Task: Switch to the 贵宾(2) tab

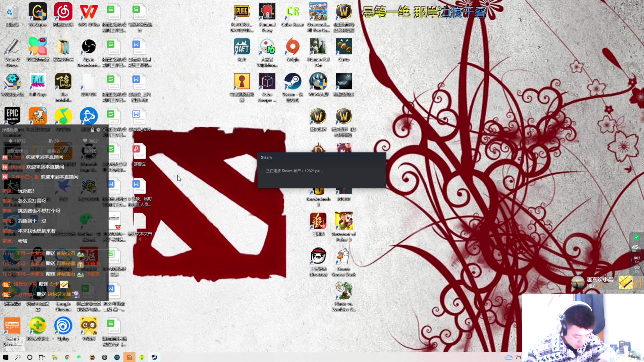Action: coord(54,151)
